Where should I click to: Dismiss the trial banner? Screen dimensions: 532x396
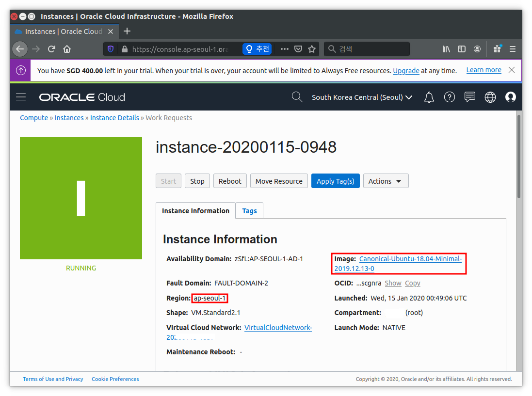(512, 70)
